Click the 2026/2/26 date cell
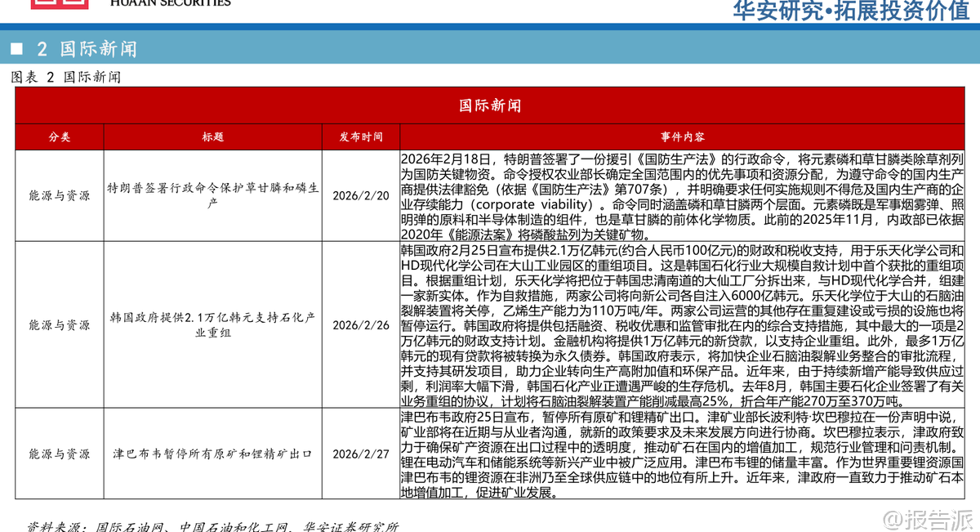This screenshot has width=980, height=532. pyautogui.click(x=361, y=324)
